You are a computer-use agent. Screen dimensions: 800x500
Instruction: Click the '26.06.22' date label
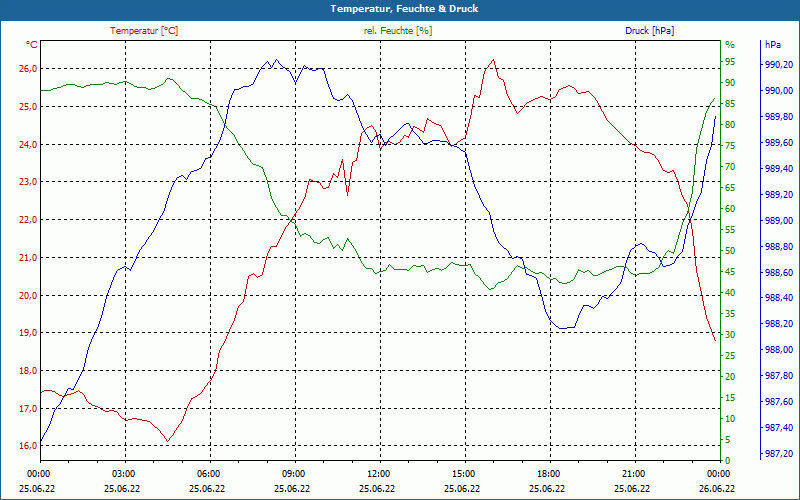click(x=717, y=489)
